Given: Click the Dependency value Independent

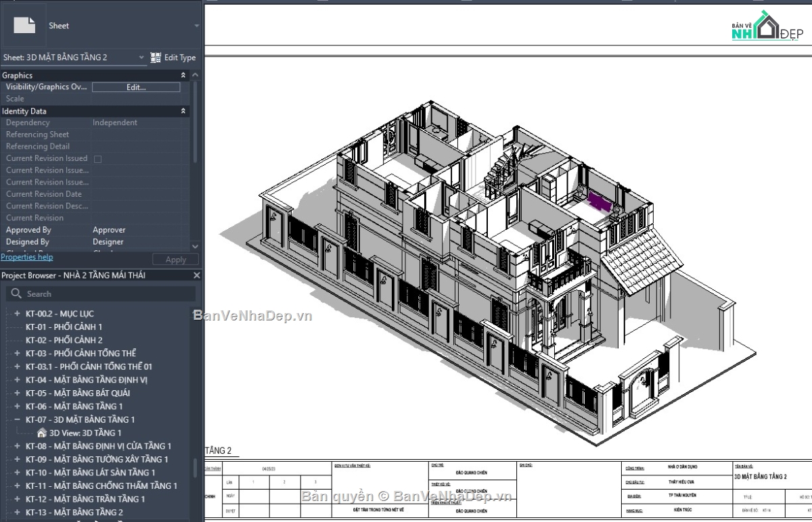Looking at the screenshot, I should 115,122.
